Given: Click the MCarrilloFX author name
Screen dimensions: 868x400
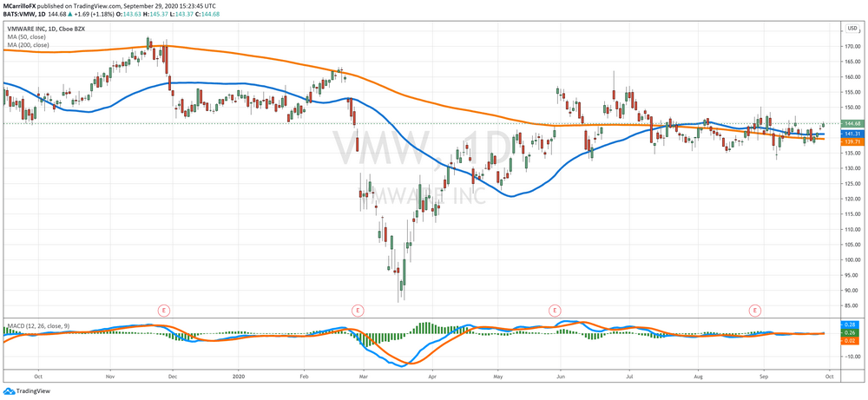Looking at the screenshot, I should [19, 4].
